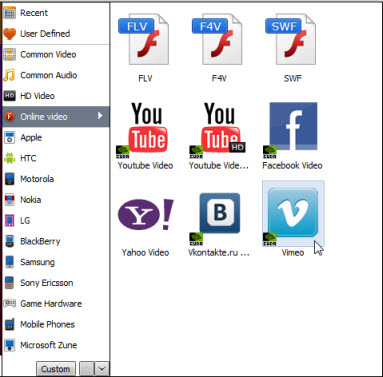The width and height of the screenshot is (383, 377).
Task: Choose the YouTube HD video profile icon
Action: pyautogui.click(x=217, y=130)
